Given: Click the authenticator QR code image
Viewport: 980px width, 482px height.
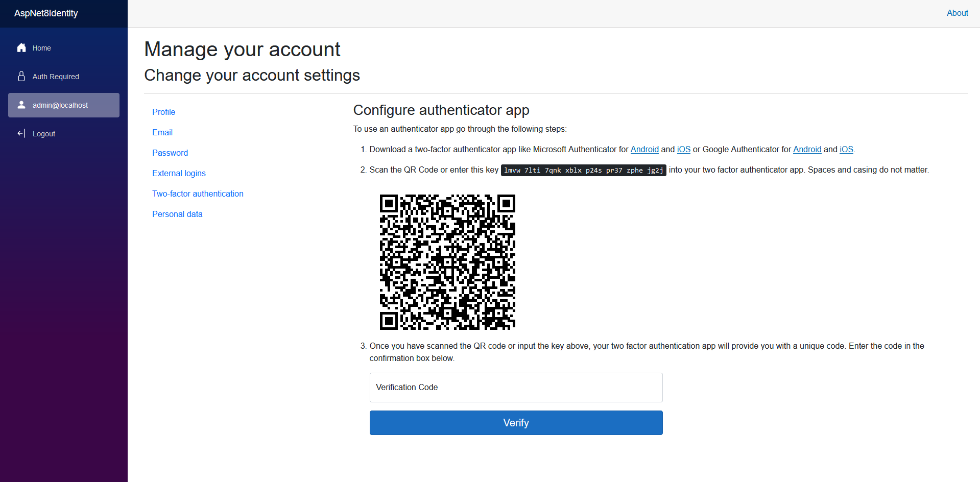Looking at the screenshot, I should (x=447, y=262).
